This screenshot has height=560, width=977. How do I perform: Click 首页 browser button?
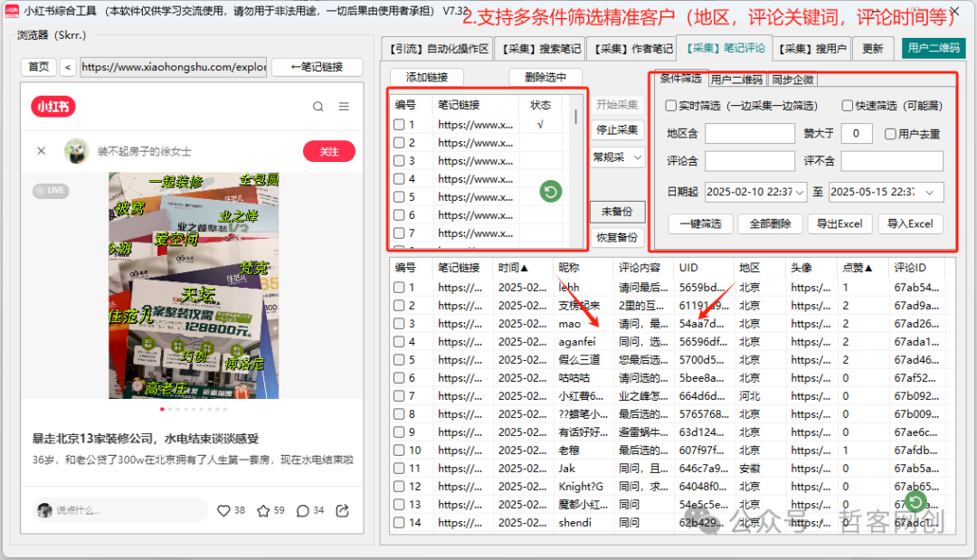[x=39, y=67]
